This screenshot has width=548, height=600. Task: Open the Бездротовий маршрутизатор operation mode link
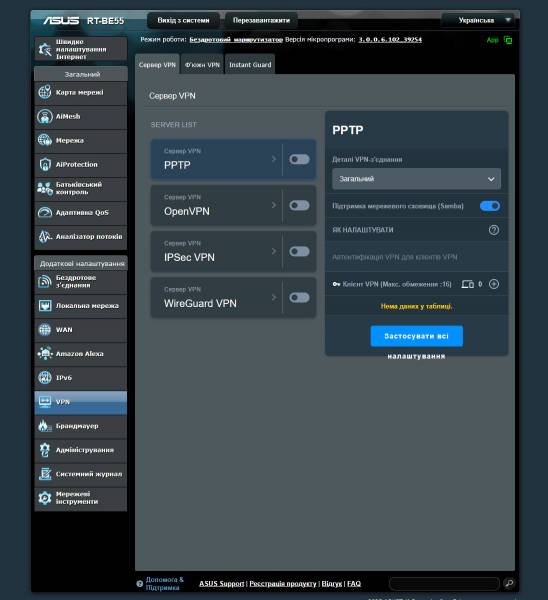236,39
